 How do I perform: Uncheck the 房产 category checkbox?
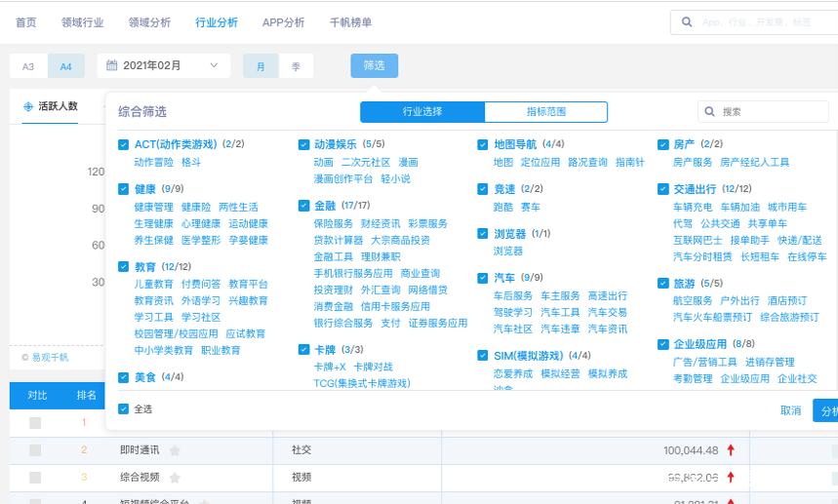click(663, 144)
